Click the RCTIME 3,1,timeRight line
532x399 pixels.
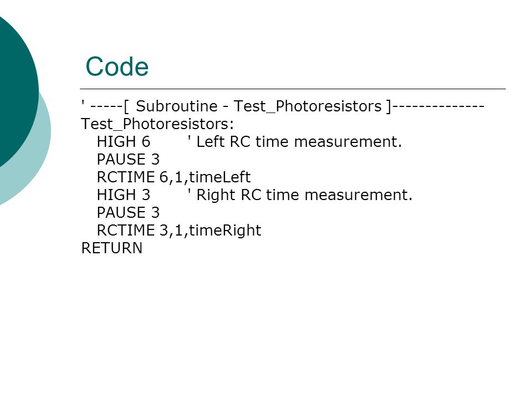point(179,231)
